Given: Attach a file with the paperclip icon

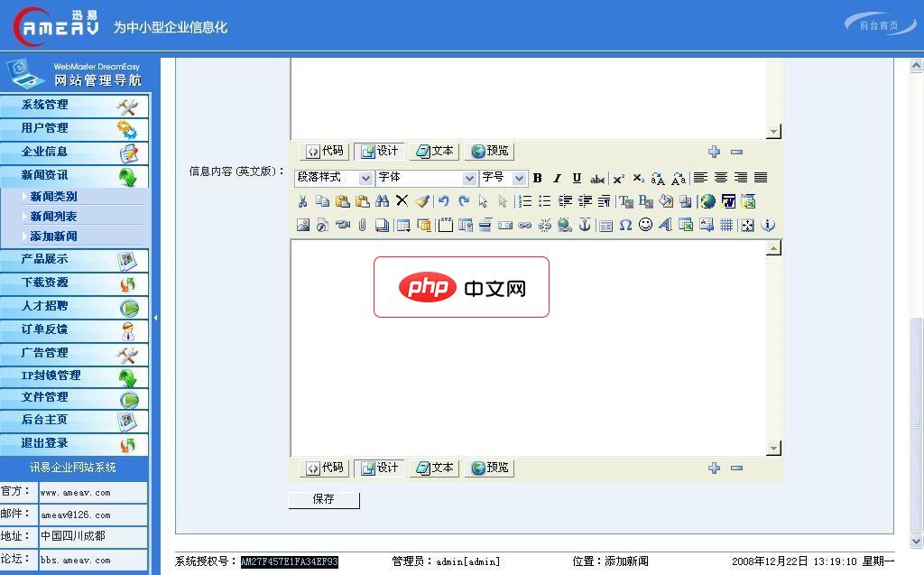Looking at the screenshot, I should click(x=363, y=225).
